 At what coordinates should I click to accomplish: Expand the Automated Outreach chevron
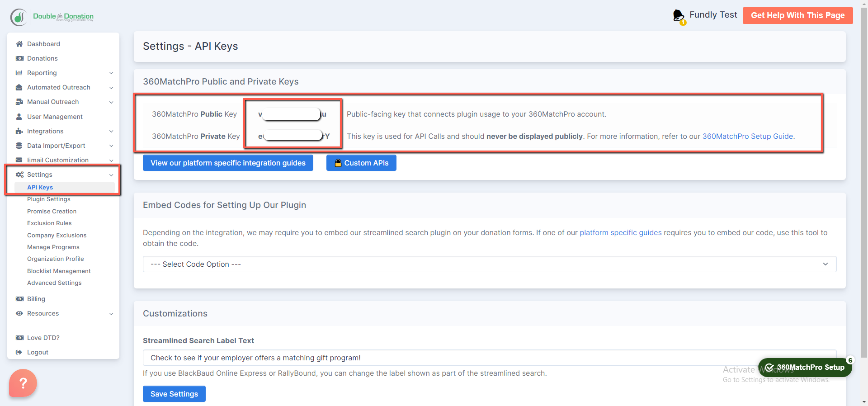(x=111, y=88)
